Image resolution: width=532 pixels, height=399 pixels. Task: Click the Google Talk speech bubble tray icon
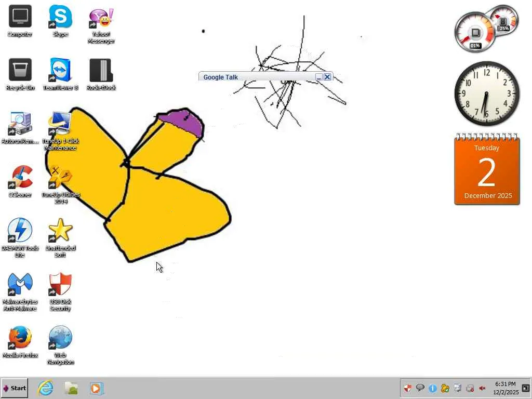(x=420, y=388)
